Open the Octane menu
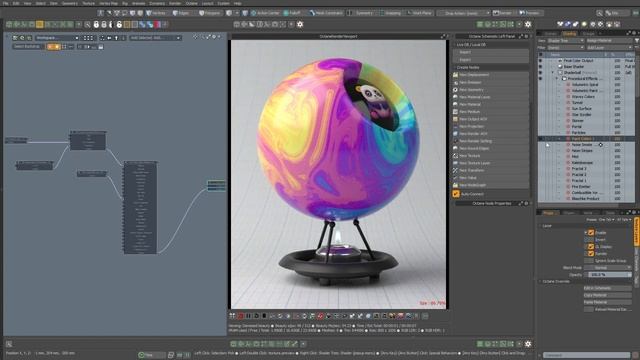640x360 pixels. pos(191,3)
